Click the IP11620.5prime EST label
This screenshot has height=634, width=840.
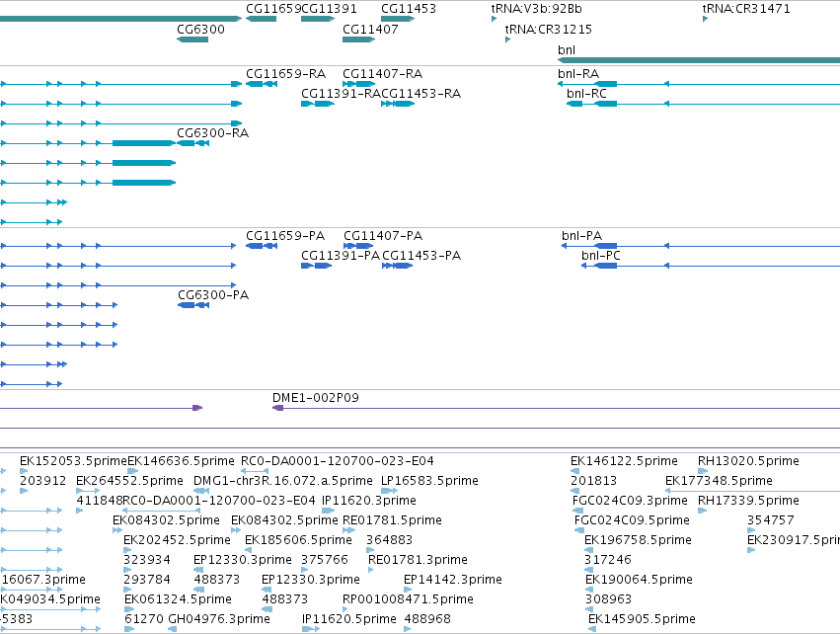coord(349,619)
